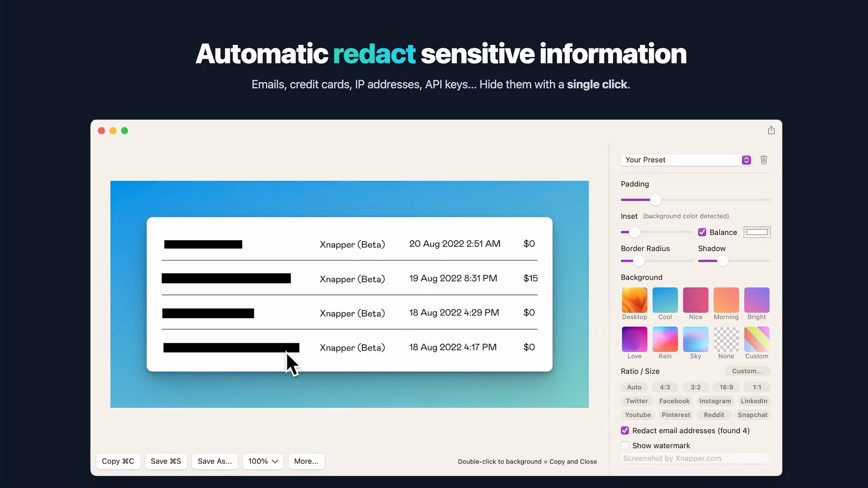
Task: Choose the None transparent background
Action: point(726,339)
